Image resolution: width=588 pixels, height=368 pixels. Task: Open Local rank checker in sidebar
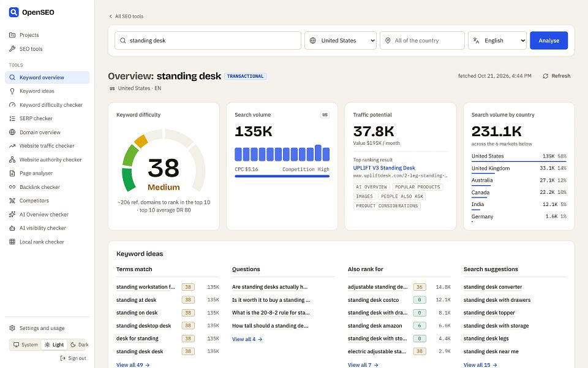pos(47,242)
